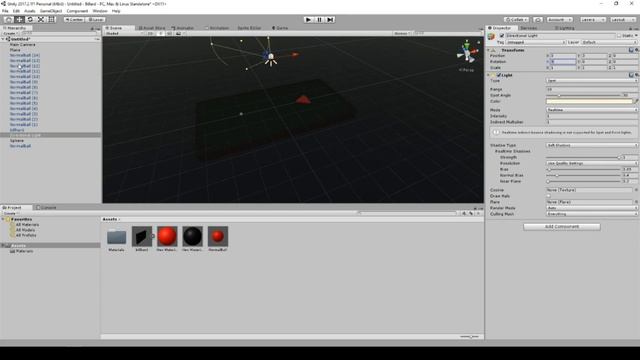Open the Window menu

tap(100, 11)
